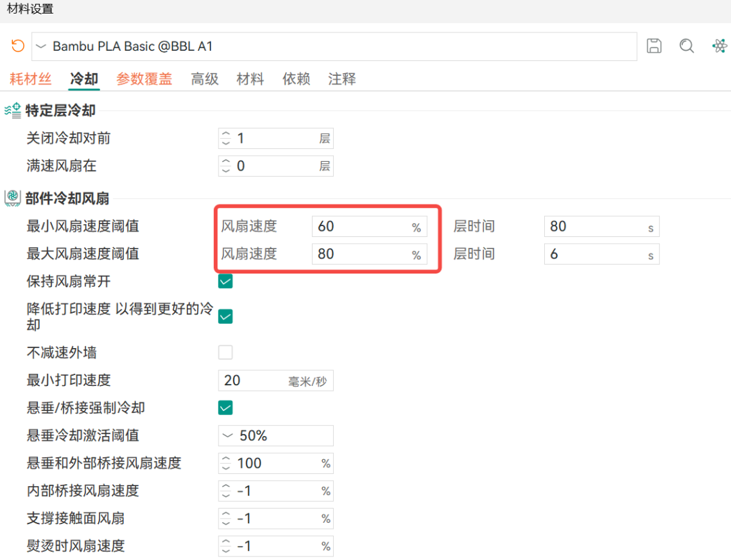Screen dimensions: 731x560
Task: Click the 悬垂冷却激活阈值 label
Action: point(83,435)
